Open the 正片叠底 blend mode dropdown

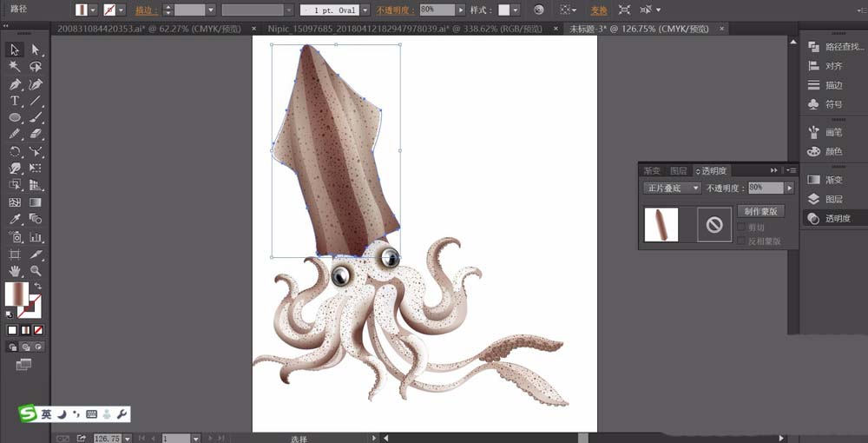[x=671, y=188]
